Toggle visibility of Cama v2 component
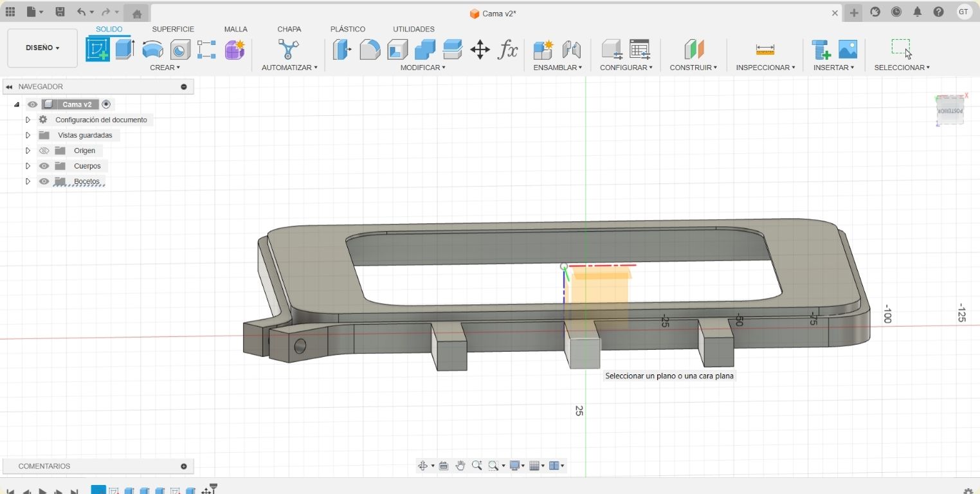 pos(32,104)
